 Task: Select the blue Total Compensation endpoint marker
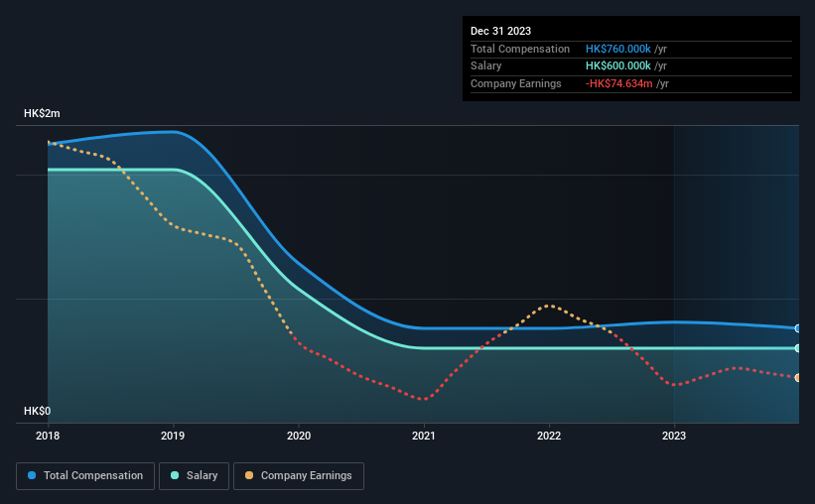[x=798, y=328]
